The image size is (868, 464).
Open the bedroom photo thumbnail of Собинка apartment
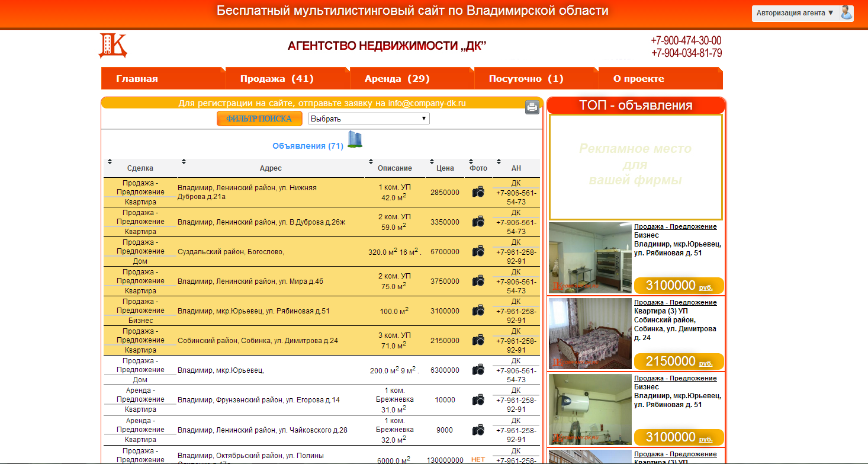pos(590,334)
